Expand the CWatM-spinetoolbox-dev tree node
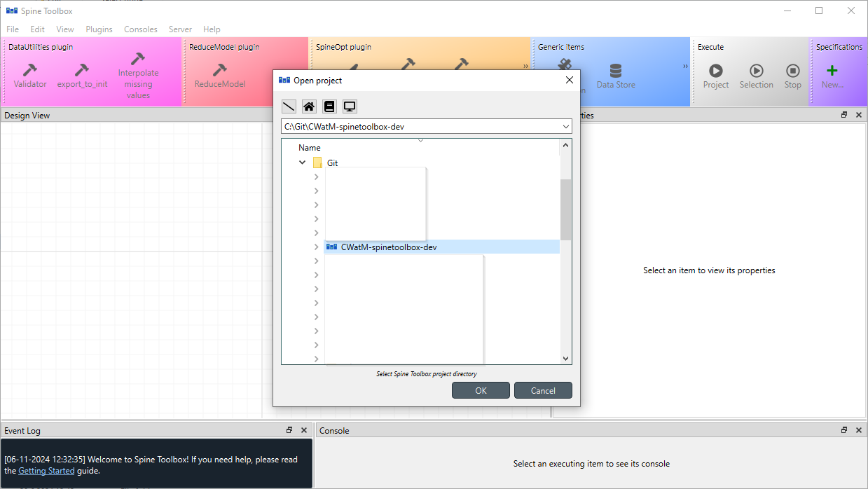 tap(317, 247)
